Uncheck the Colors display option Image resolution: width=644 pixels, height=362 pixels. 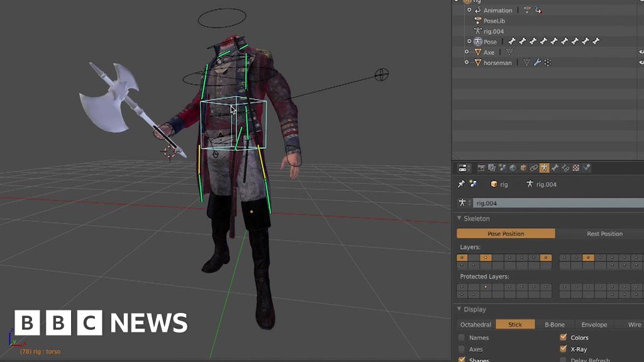tap(563, 337)
